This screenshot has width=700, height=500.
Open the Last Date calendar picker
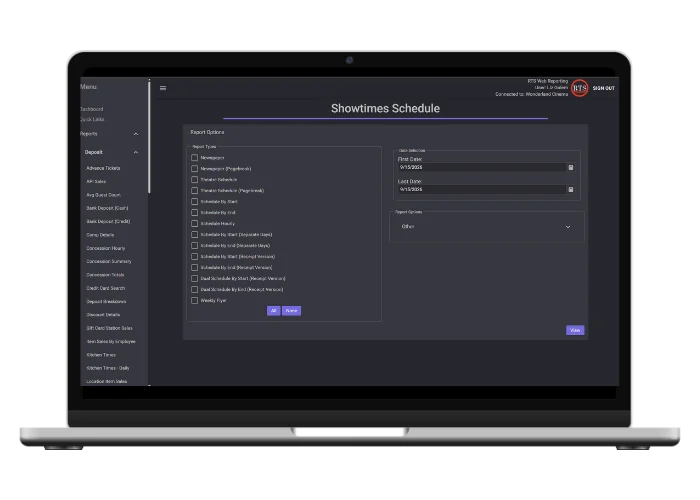[571, 190]
